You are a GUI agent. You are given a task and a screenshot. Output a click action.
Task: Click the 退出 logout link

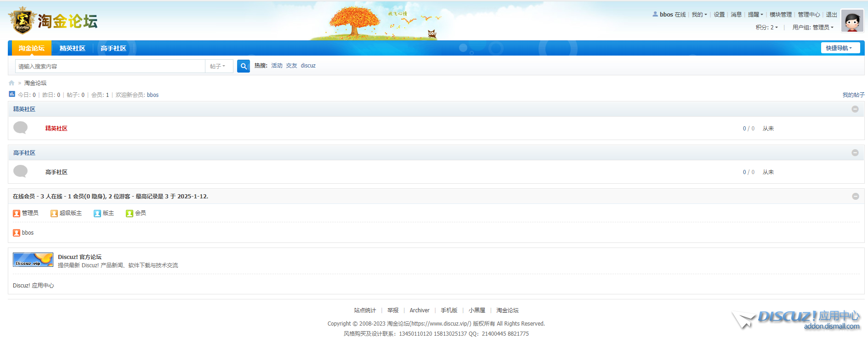point(831,15)
